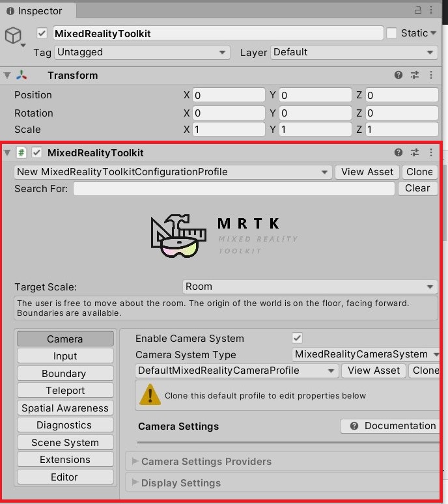Click the Scale label
The height and width of the screenshot is (504, 448).
(27, 130)
